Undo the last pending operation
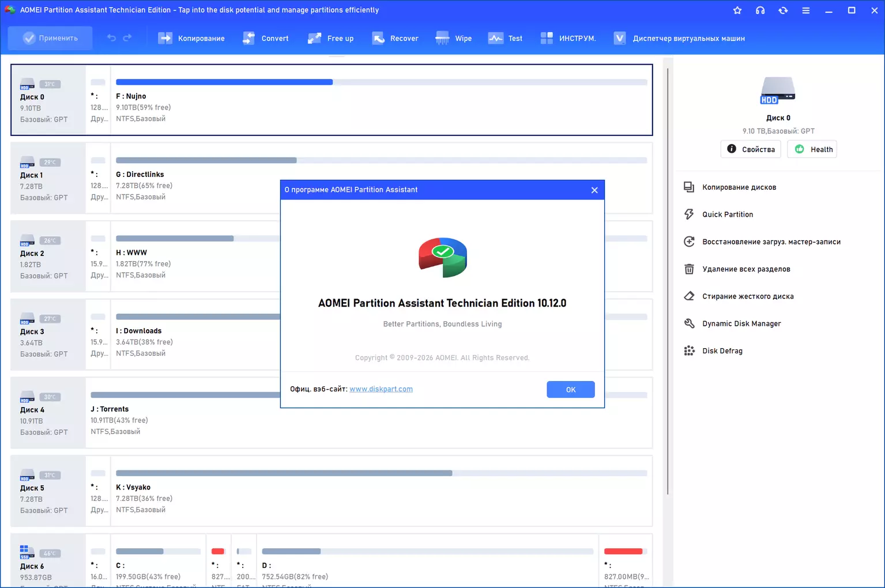Image resolution: width=885 pixels, height=588 pixels. coord(111,38)
